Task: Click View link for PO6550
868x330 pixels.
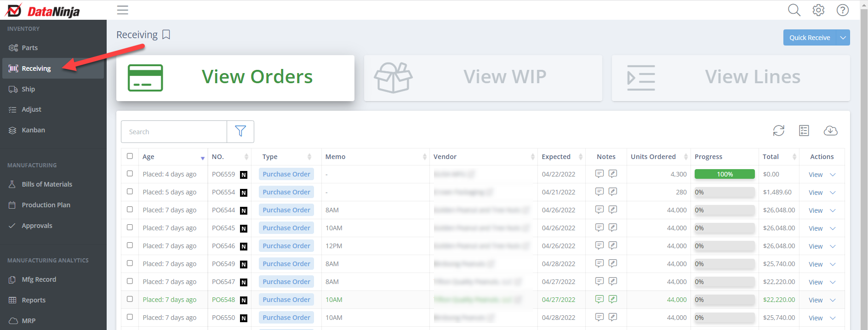Action: click(x=816, y=318)
